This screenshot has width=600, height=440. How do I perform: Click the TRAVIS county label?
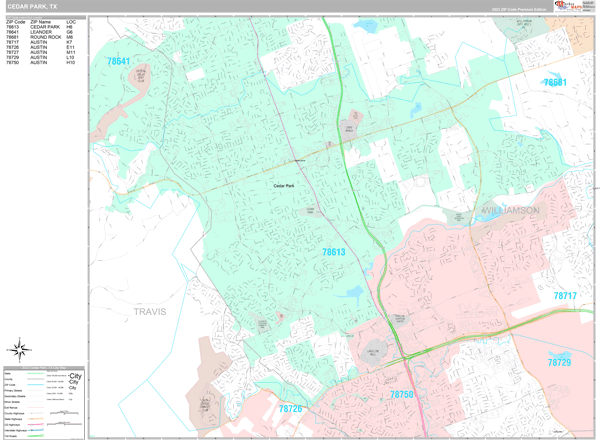tap(150, 312)
